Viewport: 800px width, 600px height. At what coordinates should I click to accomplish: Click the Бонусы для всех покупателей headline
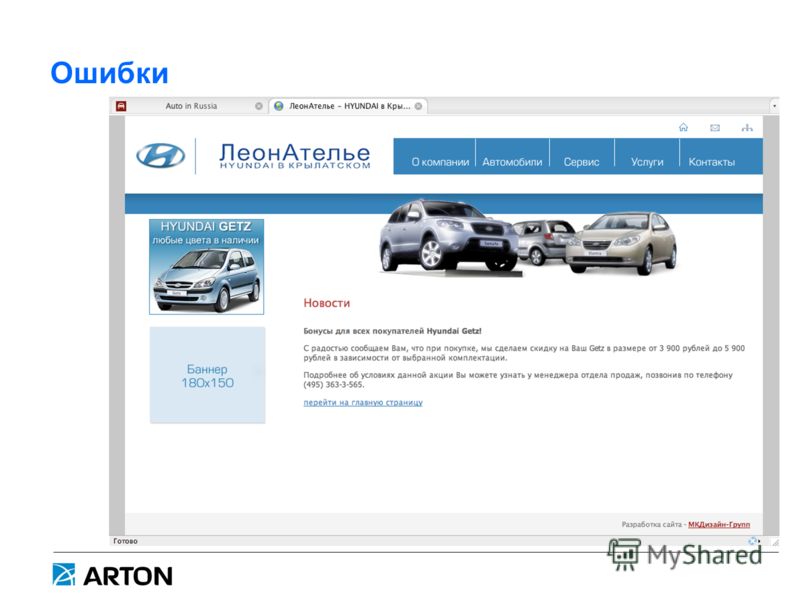392,331
